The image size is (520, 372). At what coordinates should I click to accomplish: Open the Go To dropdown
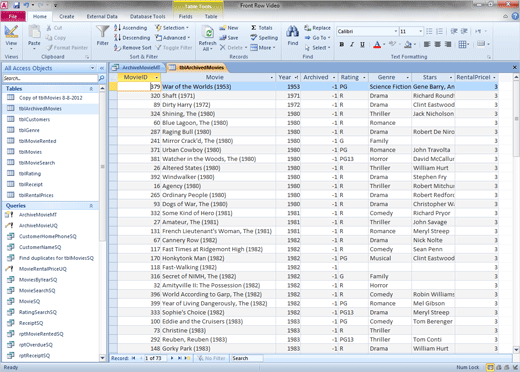[x=317, y=38]
